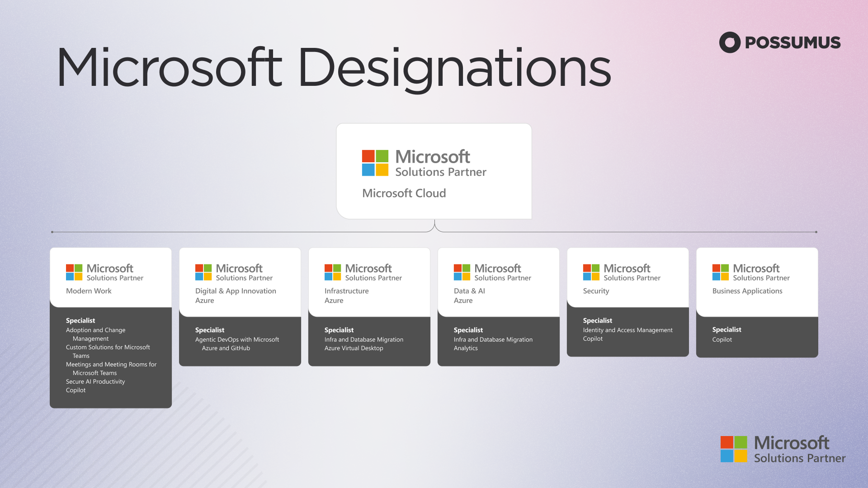Click Adoption and Change Management entry
This screenshot has width=868, height=488.
point(95,334)
